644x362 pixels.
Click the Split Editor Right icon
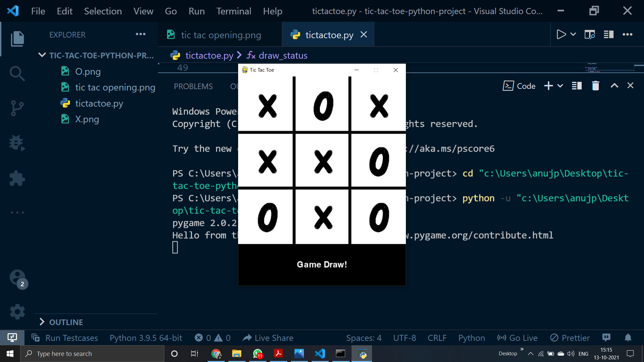tap(608, 35)
